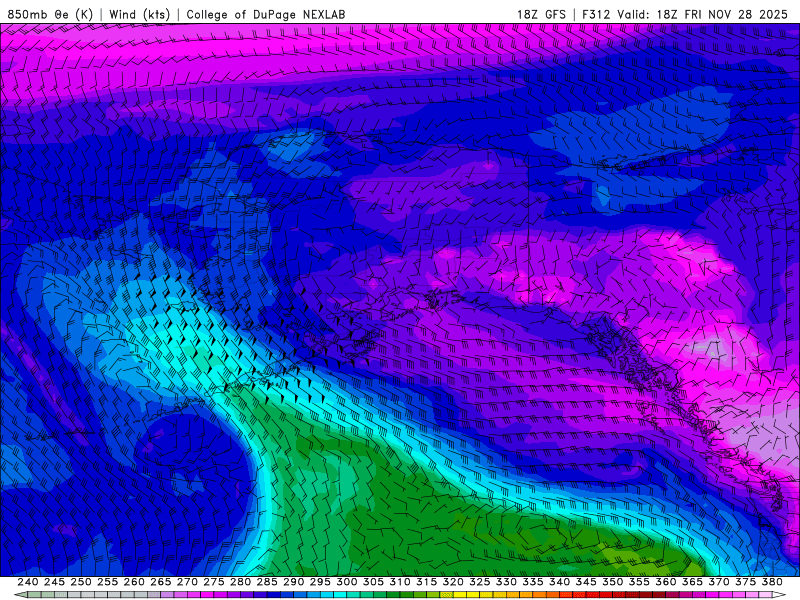Click the 240 value on the color scale
This screenshot has height=600, width=800.
(28, 582)
